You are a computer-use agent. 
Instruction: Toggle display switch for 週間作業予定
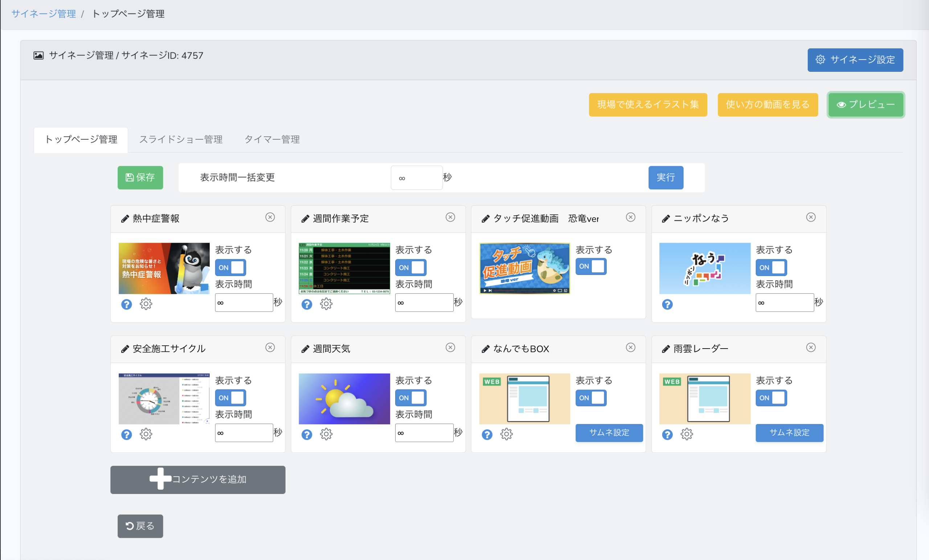click(410, 268)
